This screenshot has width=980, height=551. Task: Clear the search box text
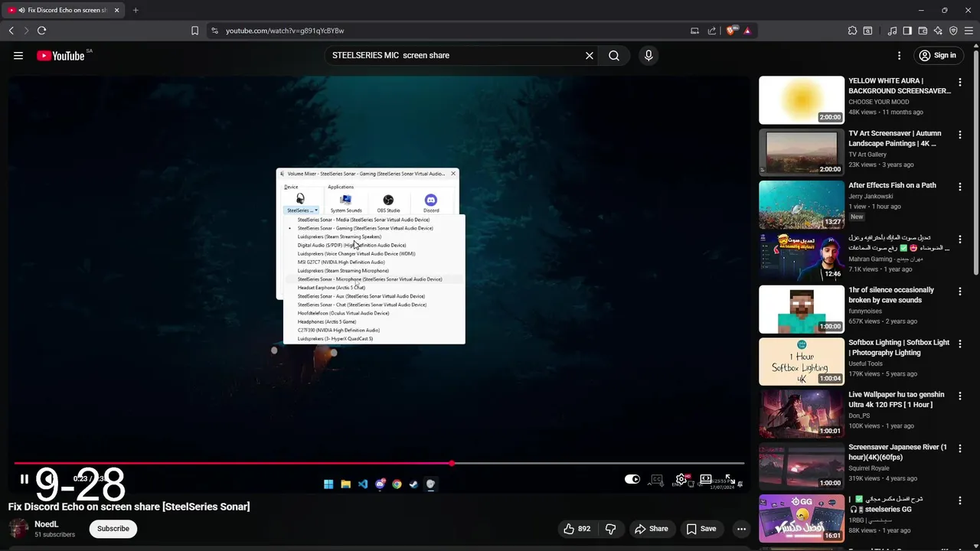pos(590,55)
